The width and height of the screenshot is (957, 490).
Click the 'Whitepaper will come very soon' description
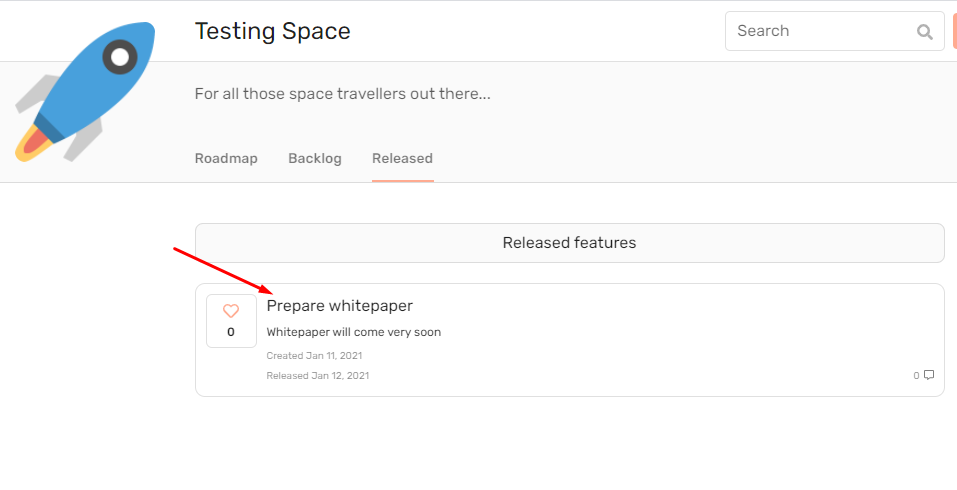click(353, 333)
